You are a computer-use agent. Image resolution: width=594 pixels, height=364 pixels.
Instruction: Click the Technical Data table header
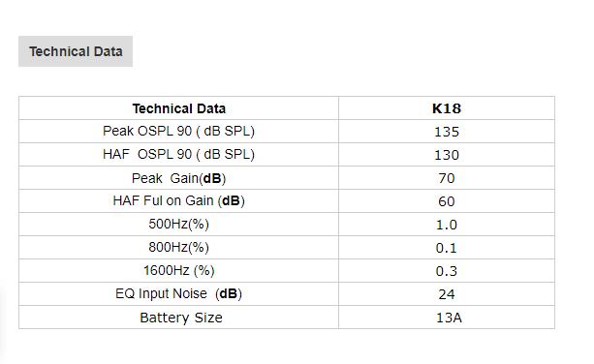(x=179, y=108)
